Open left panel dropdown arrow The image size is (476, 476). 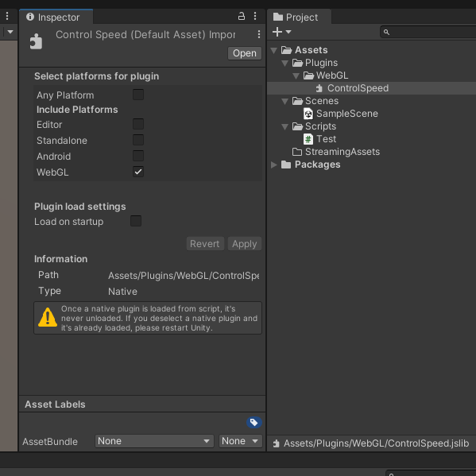[10, 32]
